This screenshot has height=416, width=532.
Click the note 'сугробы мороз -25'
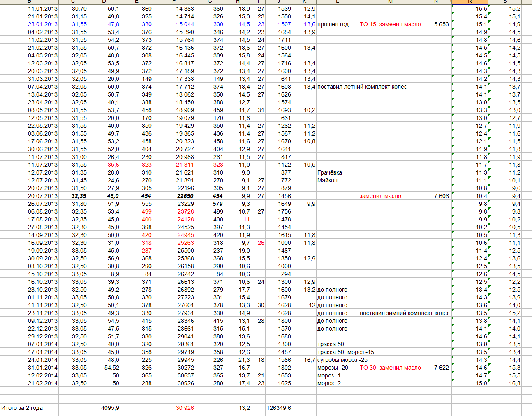pos(342,360)
